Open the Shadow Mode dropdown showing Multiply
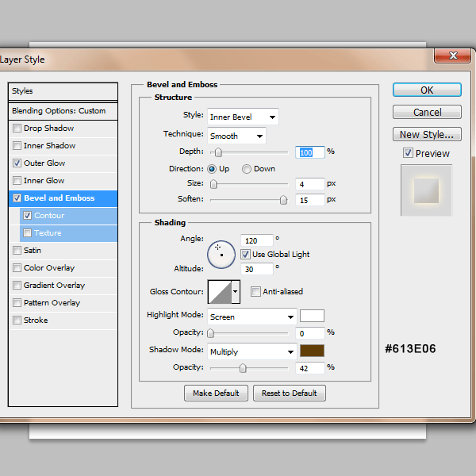476x476 pixels. 252,351
